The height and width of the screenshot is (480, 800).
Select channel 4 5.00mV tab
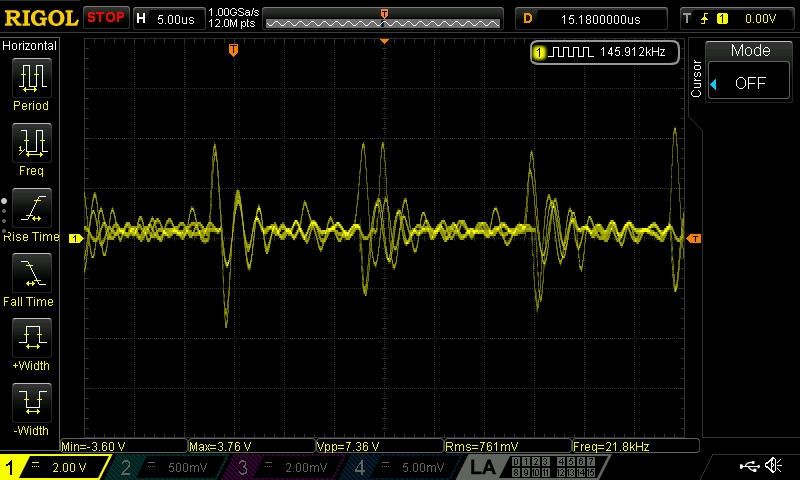403,467
